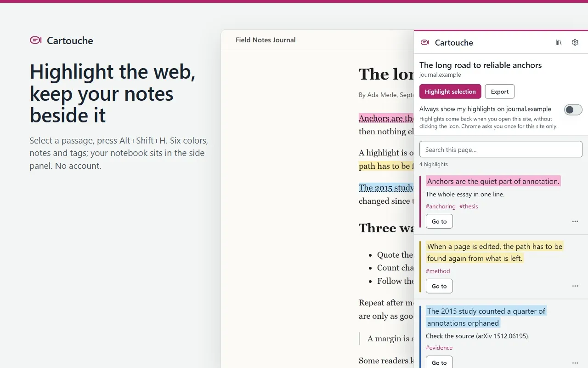Open more options for the 'When a page is edited' highlight
Screen dimensions: 588x368
(x=575, y=286)
